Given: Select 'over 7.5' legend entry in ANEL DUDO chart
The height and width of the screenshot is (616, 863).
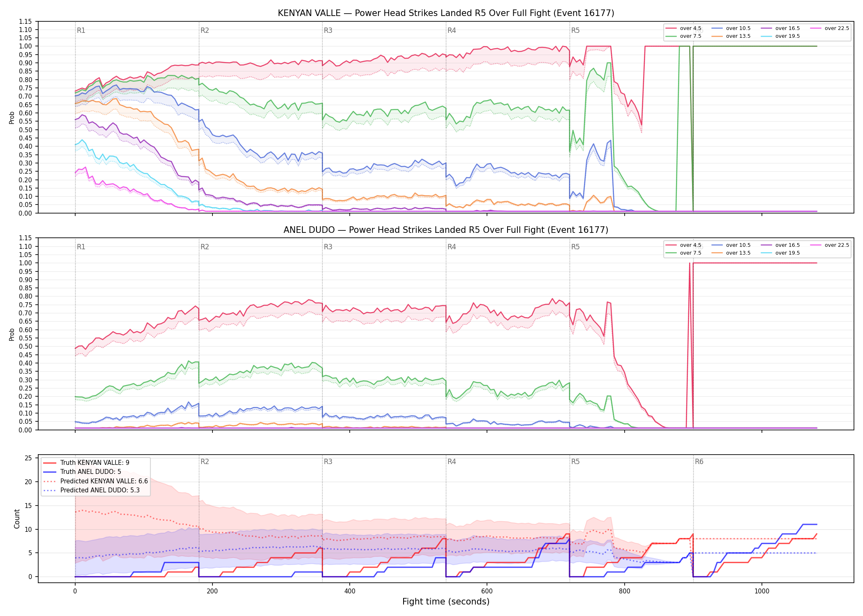Looking at the screenshot, I should [683, 253].
